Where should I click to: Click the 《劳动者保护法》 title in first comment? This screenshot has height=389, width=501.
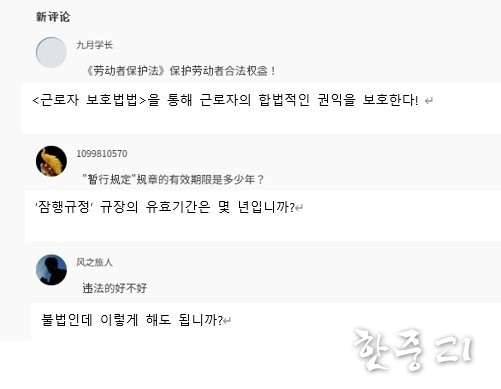tap(126, 71)
